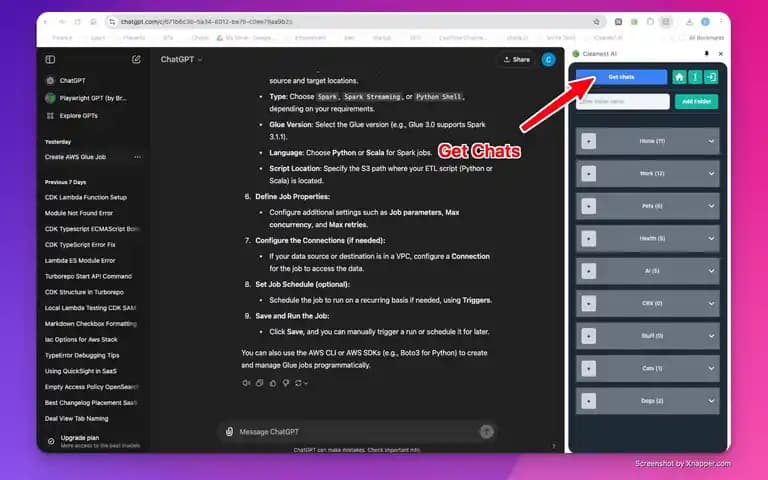
Task: Click the folder name input field
Action: coord(623,101)
